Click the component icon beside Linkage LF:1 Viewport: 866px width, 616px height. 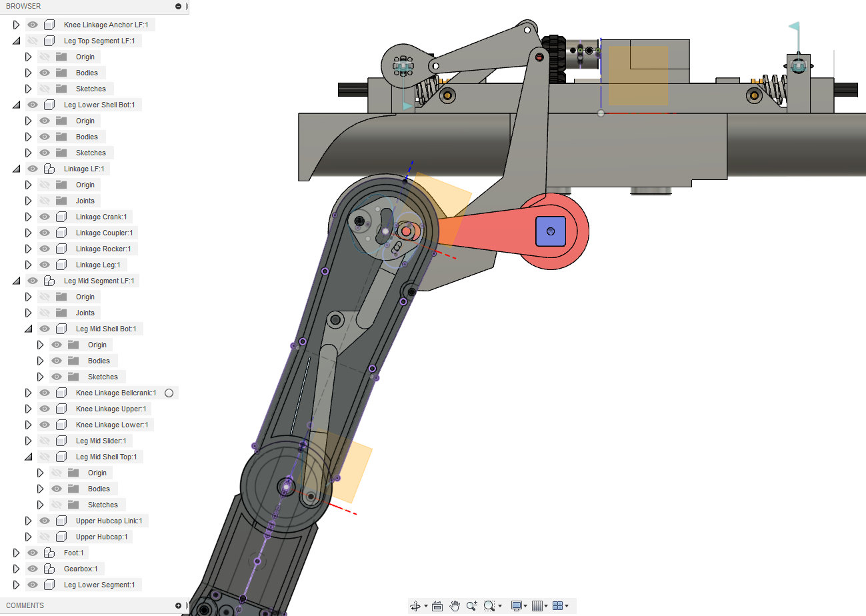pyautogui.click(x=49, y=169)
